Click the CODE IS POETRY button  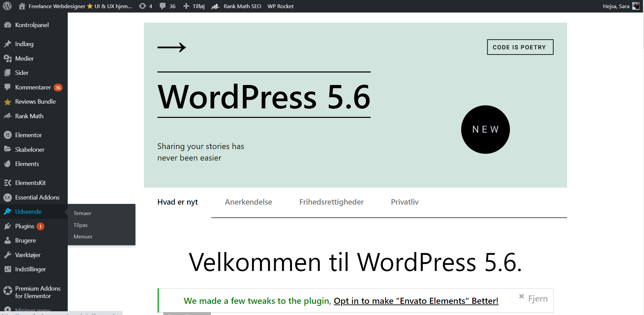[x=520, y=47]
